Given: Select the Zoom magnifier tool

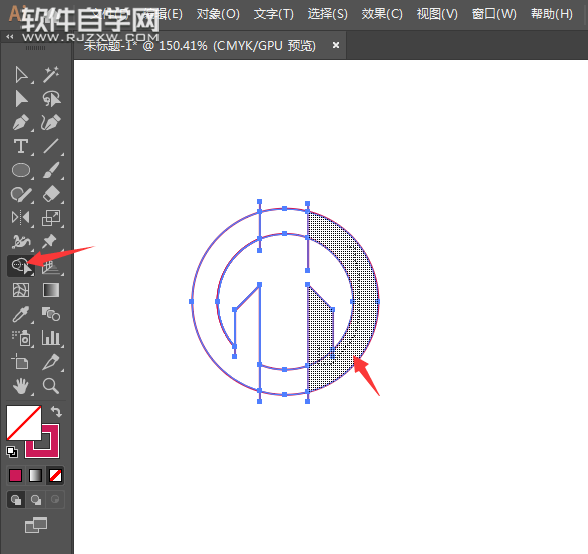Looking at the screenshot, I should [x=51, y=386].
